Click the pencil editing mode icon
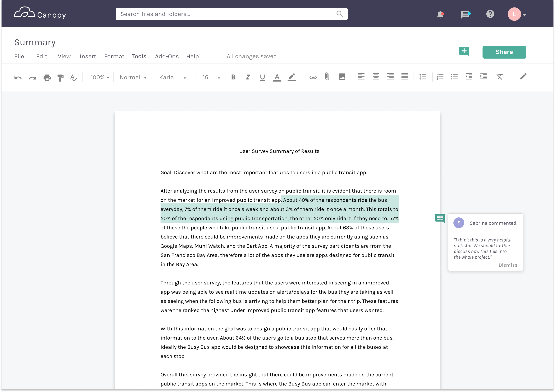Screen dimensions: 555x392 (x=523, y=76)
